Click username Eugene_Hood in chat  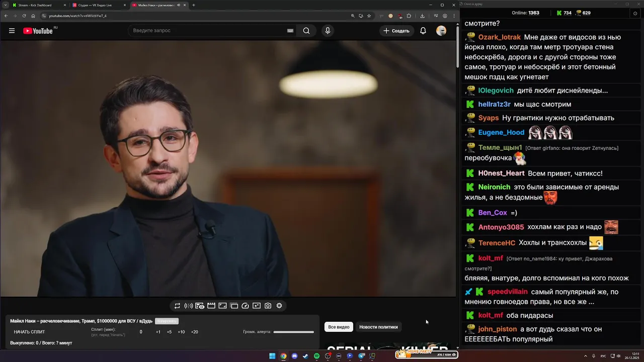[501, 132]
